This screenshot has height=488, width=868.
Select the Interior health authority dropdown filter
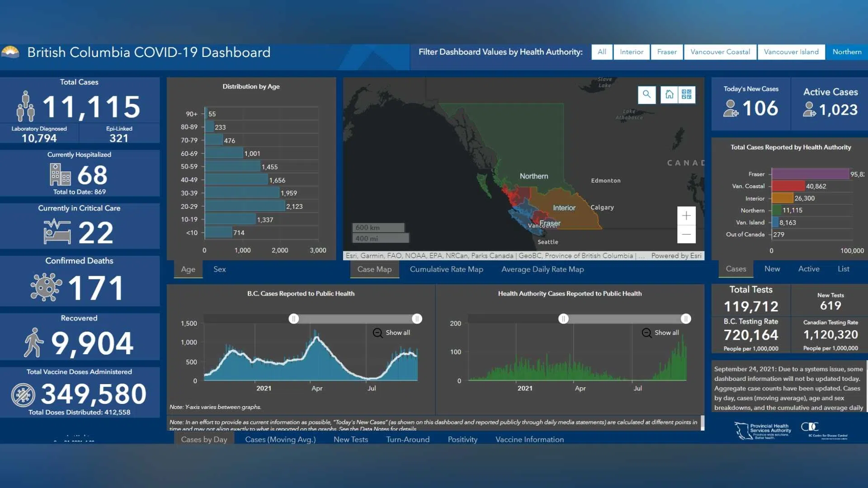tap(631, 52)
